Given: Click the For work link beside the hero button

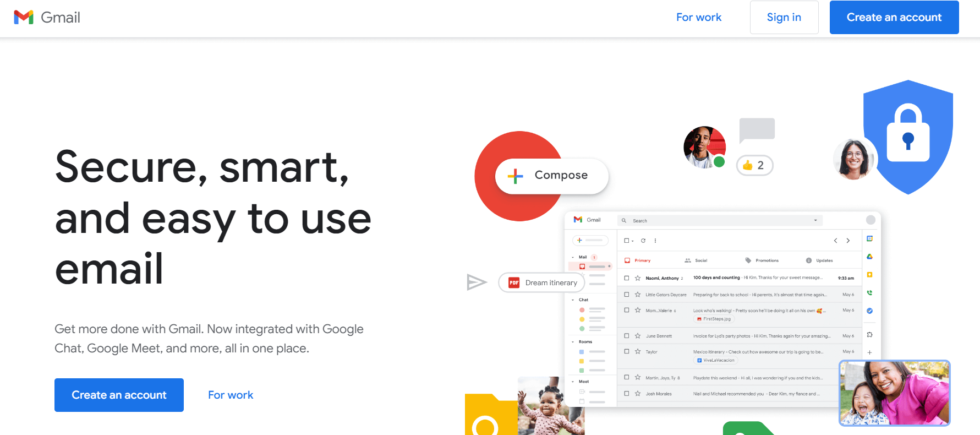Looking at the screenshot, I should [x=231, y=395].
